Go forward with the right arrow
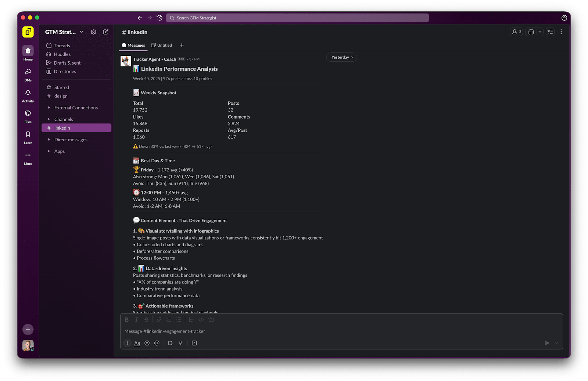Screen dimensions: 588x381 click(x=150, y=18)
